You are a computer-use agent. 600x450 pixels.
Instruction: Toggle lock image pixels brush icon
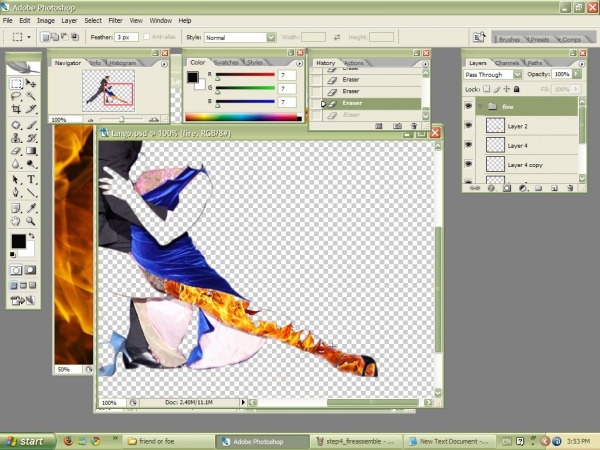pos(497,89)
